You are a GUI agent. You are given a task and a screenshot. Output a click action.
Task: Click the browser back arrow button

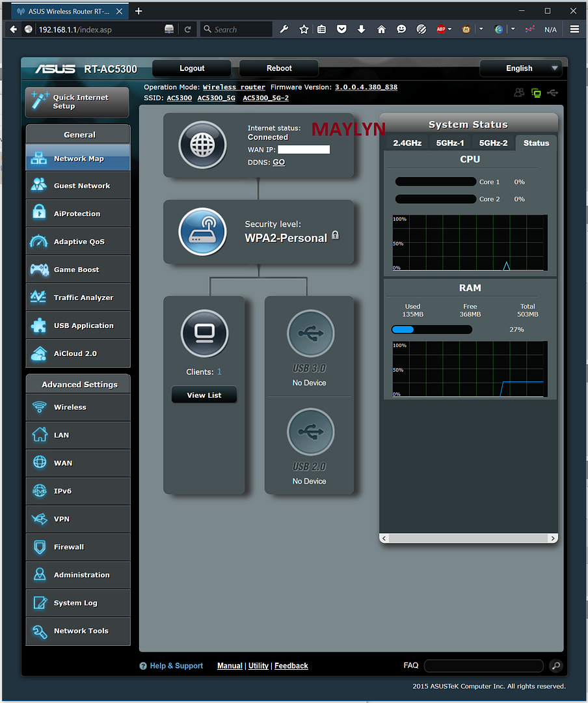tap(14, 29)
